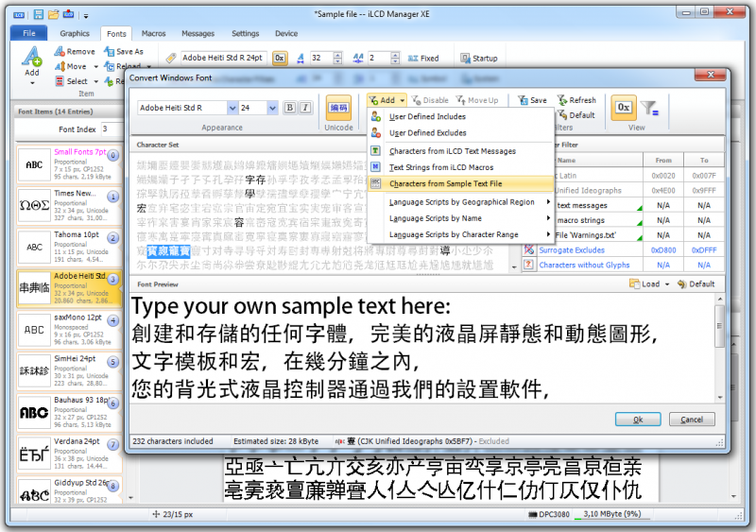The image size is (756, 532).
Task: Select Tahoma 10pt font item
Action: 68,247
